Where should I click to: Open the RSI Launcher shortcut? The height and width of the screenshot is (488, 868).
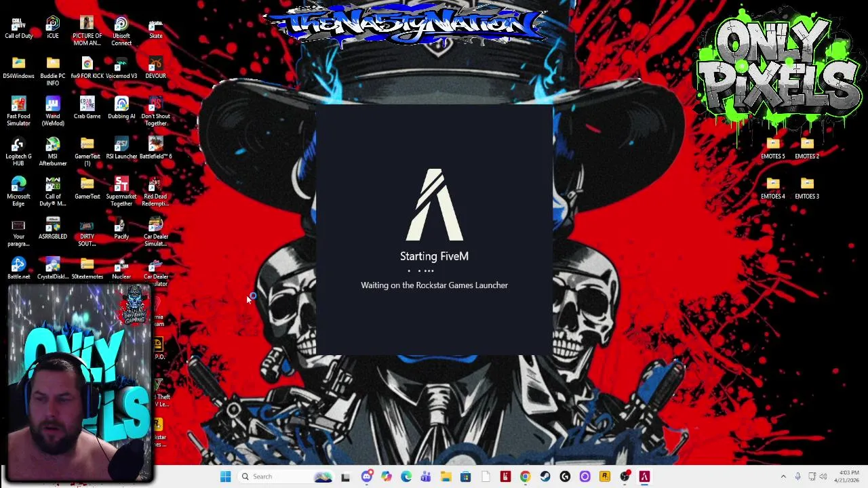[121, 148]
